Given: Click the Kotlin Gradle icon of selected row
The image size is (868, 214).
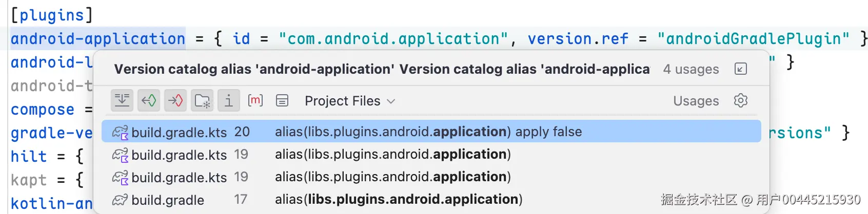Looking at the screenshot, I should click(x=120, y=132).
